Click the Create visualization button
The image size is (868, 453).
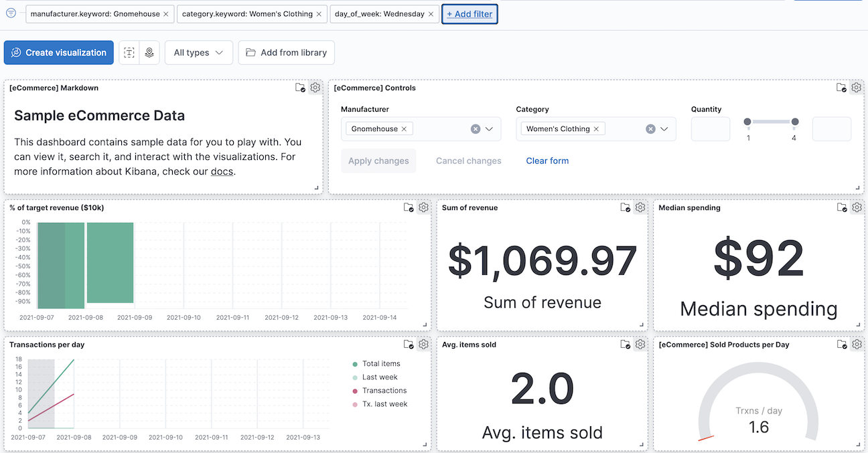(x=58, y=52)
